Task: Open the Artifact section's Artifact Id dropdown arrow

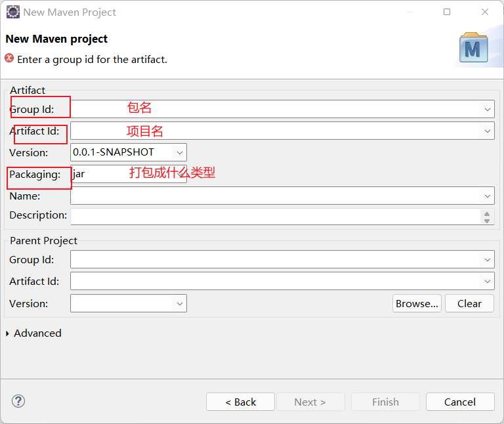Action: 488,131
